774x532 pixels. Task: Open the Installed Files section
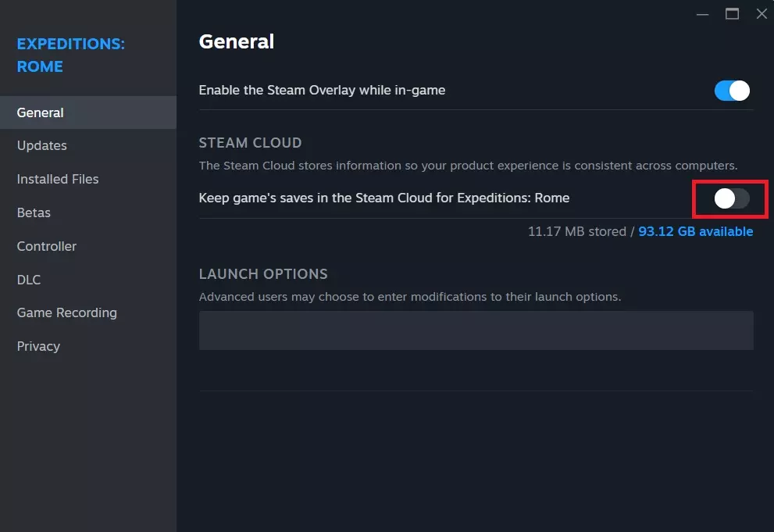(58, 179)
